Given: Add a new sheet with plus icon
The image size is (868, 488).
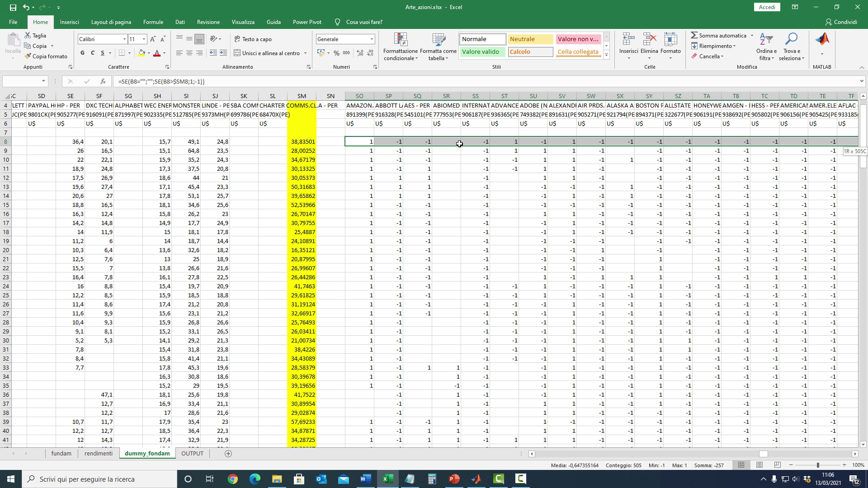Looking at the screenshot, I should coord(228,454).
